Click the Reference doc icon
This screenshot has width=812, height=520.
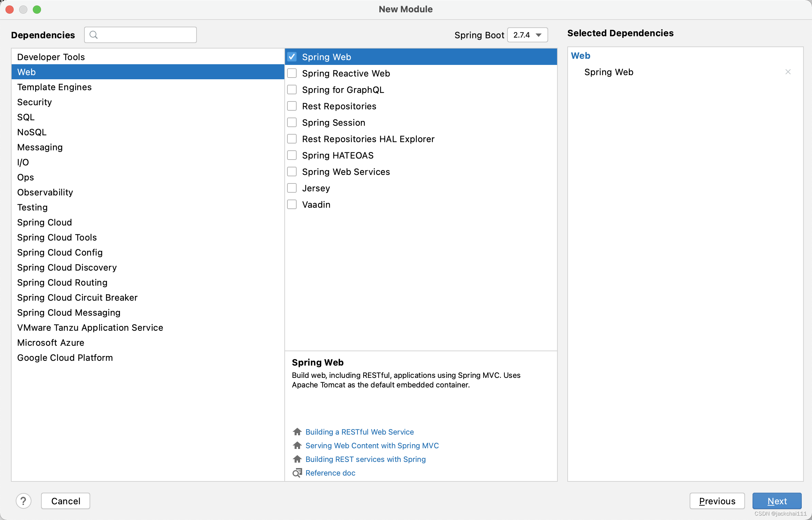tap(297, 473)
